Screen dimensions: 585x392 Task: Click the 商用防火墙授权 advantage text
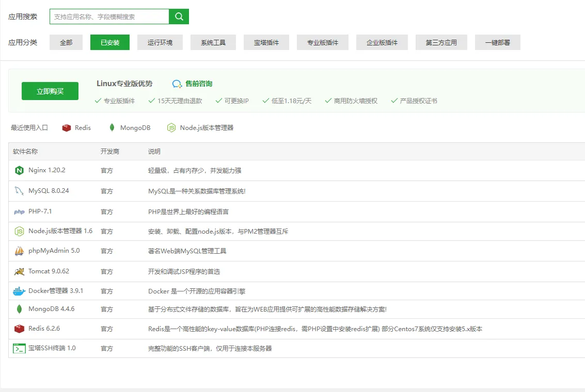(x=356, y=101)
